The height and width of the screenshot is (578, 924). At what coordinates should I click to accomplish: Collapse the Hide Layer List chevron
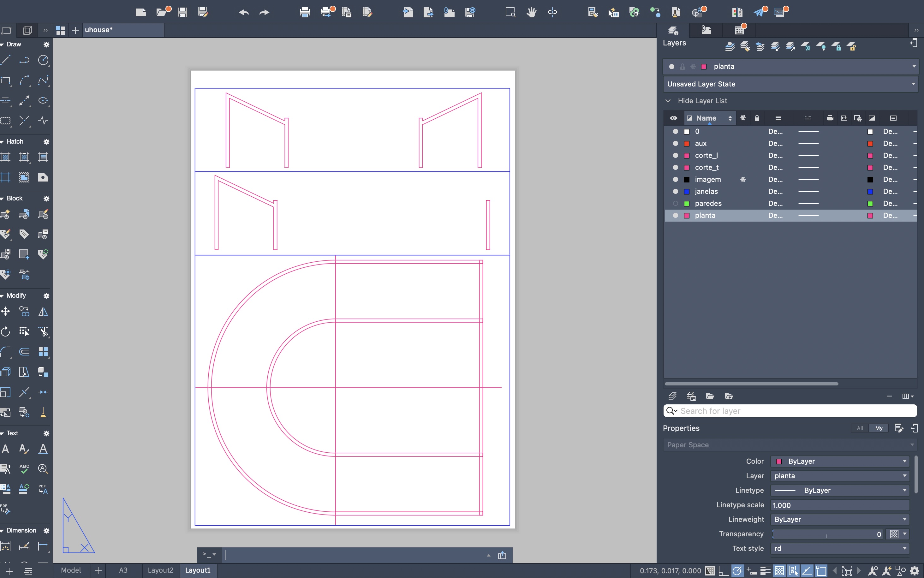point(668,101)
